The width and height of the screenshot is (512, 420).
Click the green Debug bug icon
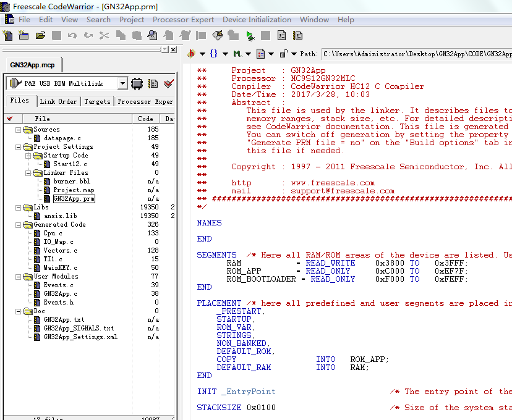(250, 36)
